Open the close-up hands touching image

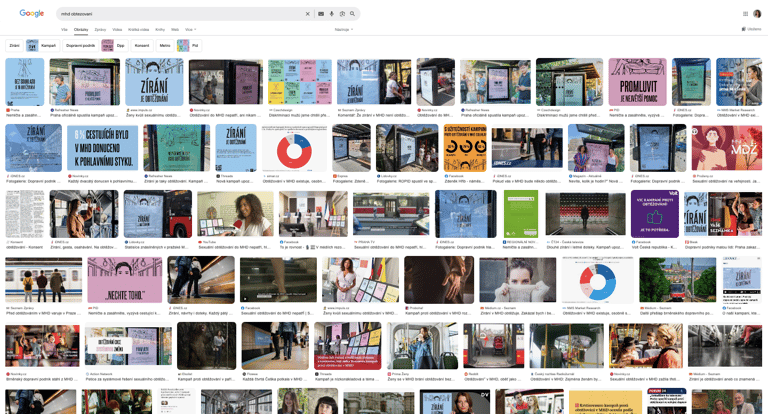(x=439, y=279)
